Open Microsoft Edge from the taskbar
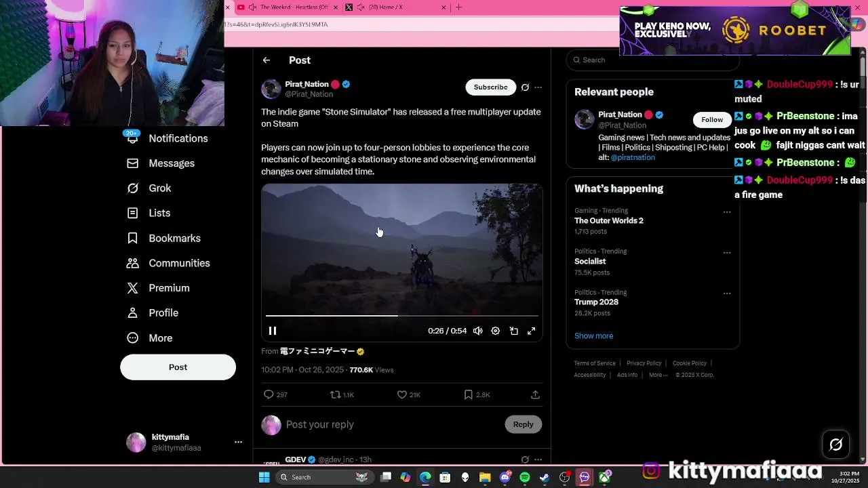 pyautogui.click(x=425, y=477)
